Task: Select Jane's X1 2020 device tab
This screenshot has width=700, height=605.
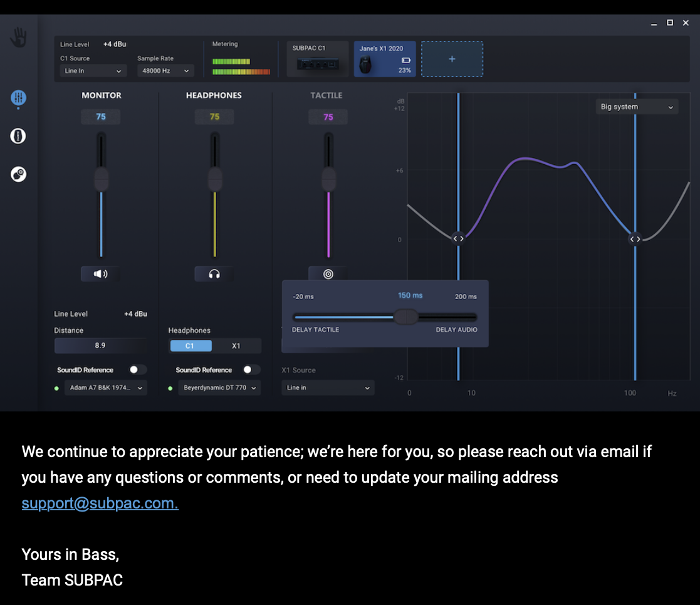Action: (385, 59)
